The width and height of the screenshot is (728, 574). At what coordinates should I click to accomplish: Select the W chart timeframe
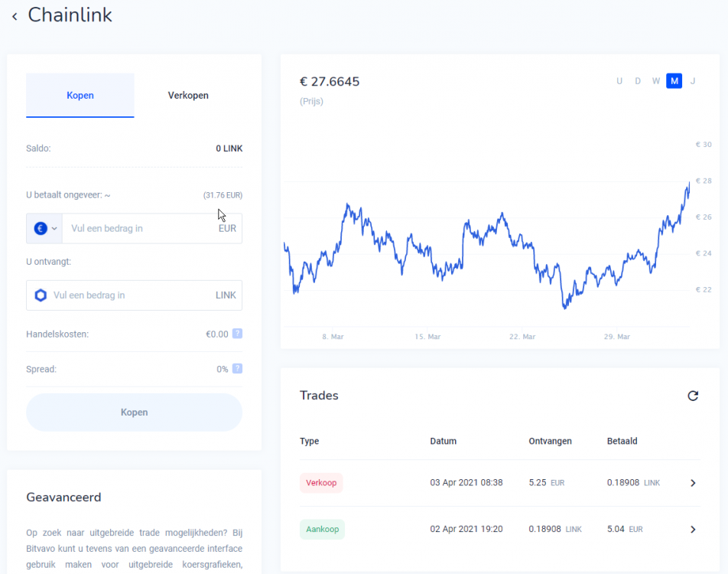656,81
